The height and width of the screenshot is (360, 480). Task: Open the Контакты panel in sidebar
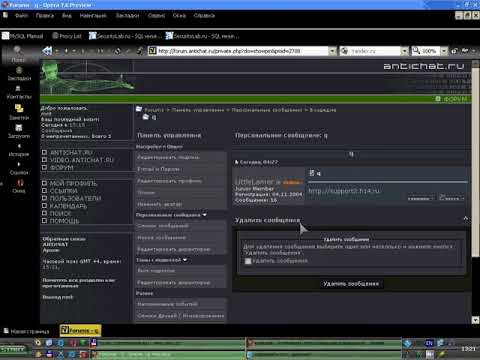pos(19,93)
